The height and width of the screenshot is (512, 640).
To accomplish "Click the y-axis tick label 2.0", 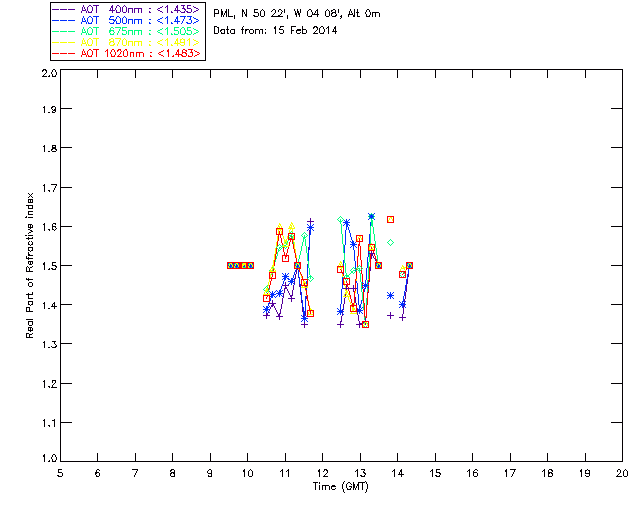I will [49, 73].
